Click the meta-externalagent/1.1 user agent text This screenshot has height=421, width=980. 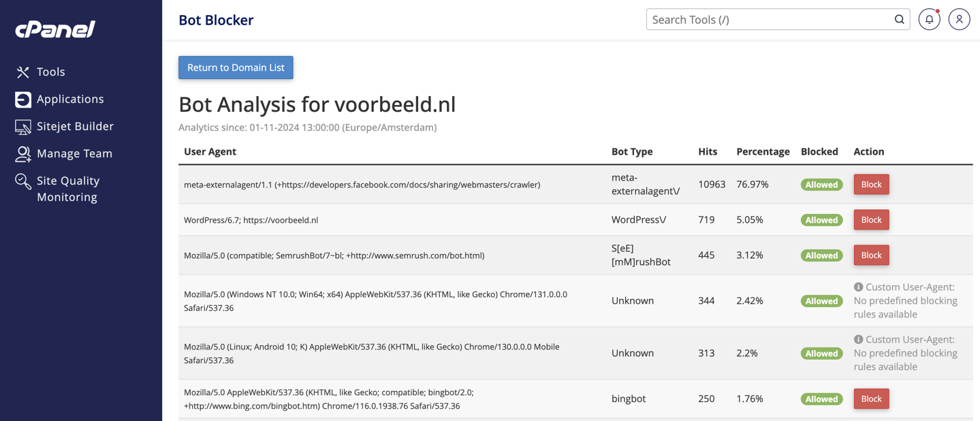[x=362, y=185]
